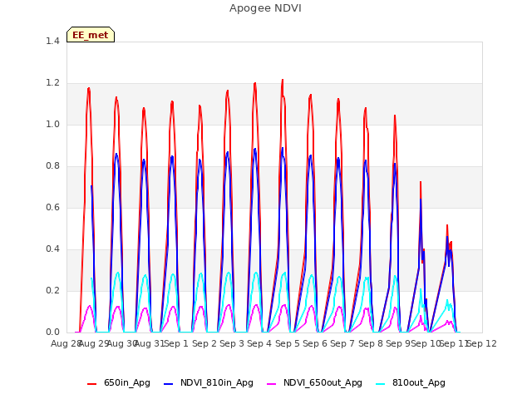Click the tallest red peak on Sep 5
The image size is (532, 399).
point(283,81)
